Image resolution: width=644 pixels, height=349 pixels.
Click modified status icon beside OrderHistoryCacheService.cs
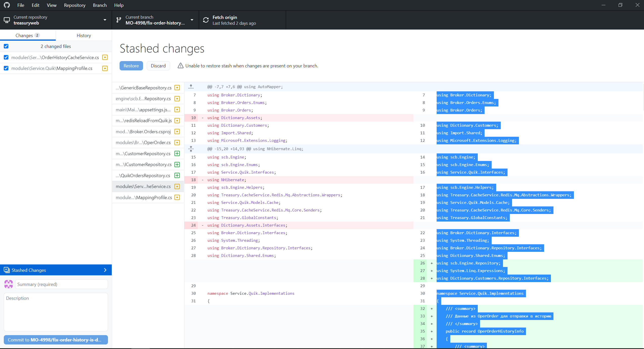(105, 57)
